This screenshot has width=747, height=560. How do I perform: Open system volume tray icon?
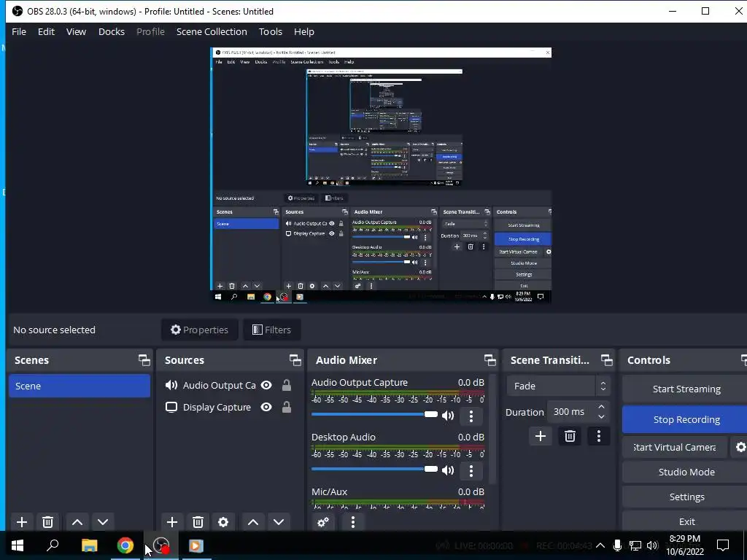click(652, 545)
